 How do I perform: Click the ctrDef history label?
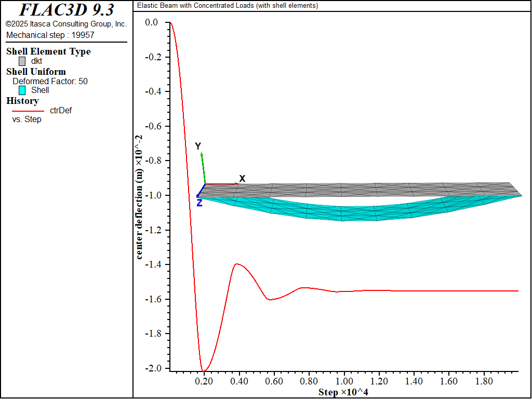tap(61, 110)
